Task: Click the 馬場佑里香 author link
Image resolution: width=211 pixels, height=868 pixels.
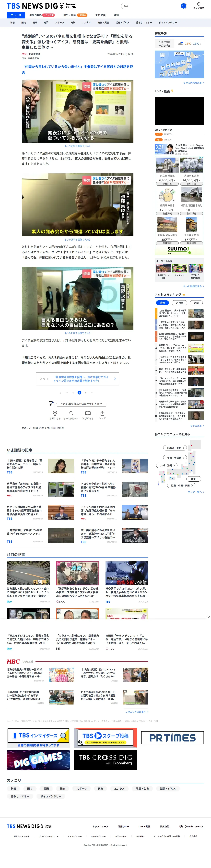Action: 33,58
